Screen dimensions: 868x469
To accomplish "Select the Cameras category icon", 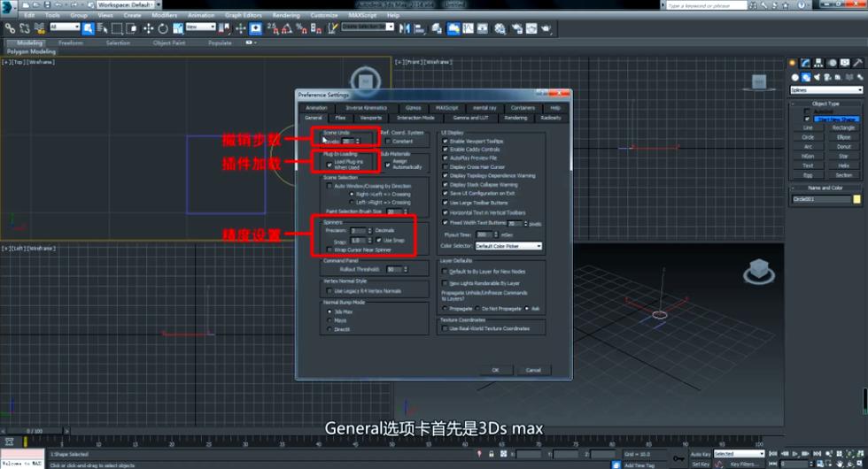I will click(x=827, y=78).
